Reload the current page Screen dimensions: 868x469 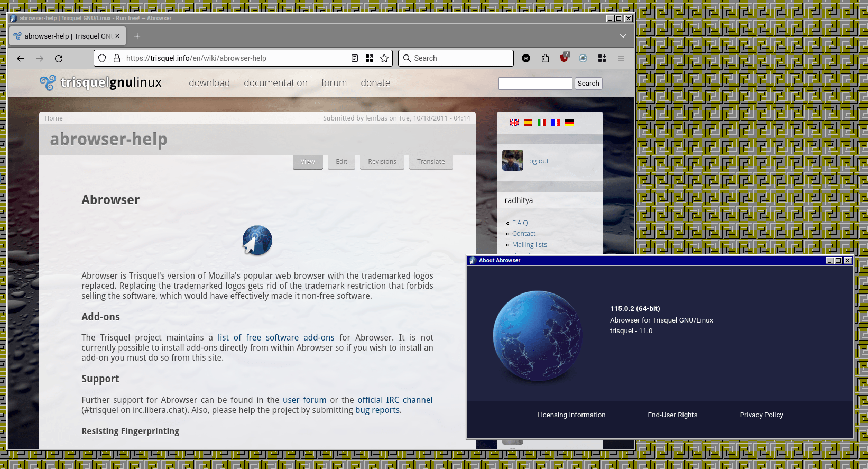pyautogui.click(x=59, y=58)
